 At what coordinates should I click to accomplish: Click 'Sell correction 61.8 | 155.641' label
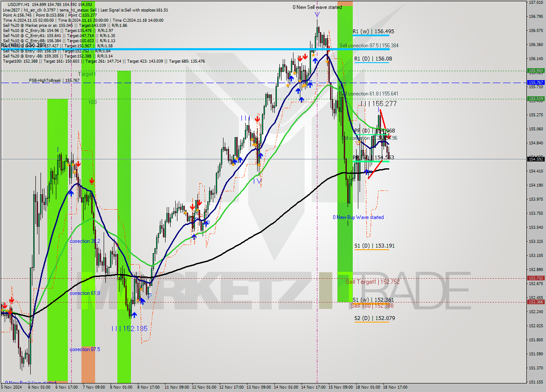point(369,94)
